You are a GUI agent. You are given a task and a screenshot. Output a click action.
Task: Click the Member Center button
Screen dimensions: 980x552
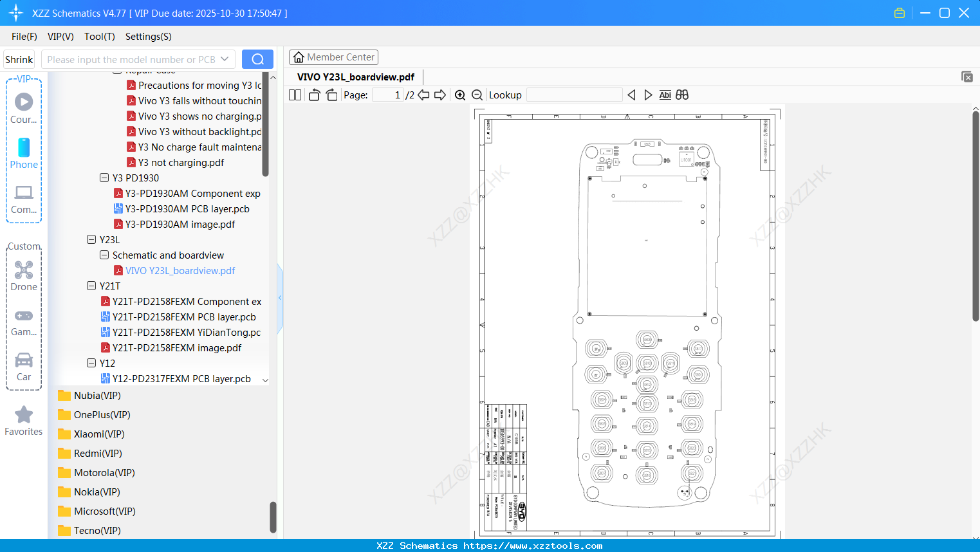pyautogui.click(x=333, y=57)
